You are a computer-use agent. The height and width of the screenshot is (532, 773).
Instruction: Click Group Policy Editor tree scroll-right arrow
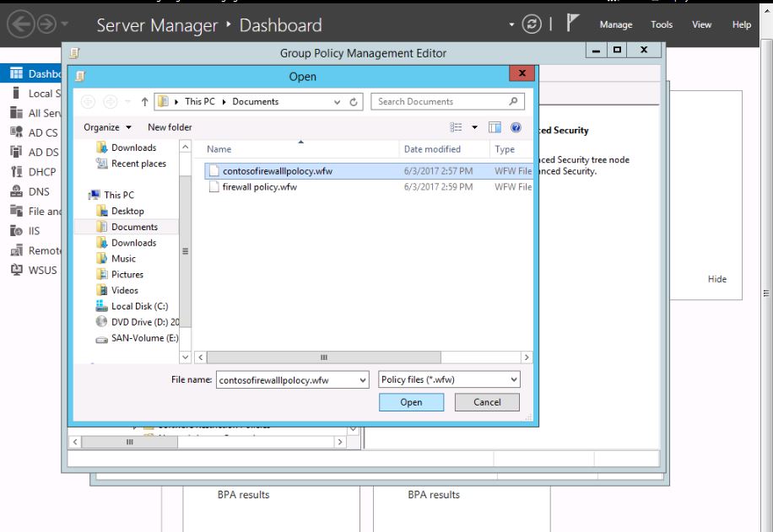tap(340, 442)
